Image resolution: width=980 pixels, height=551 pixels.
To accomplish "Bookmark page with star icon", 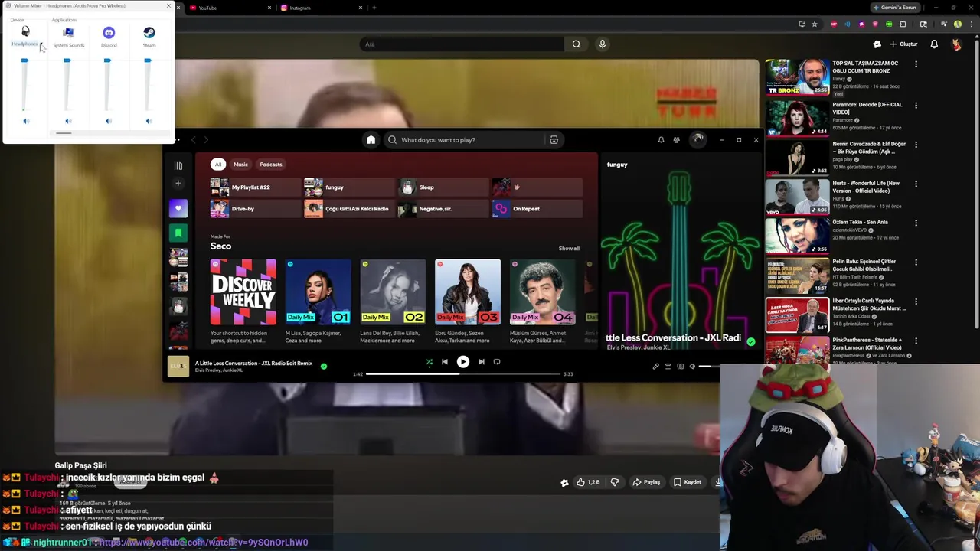I will point(815,24).
